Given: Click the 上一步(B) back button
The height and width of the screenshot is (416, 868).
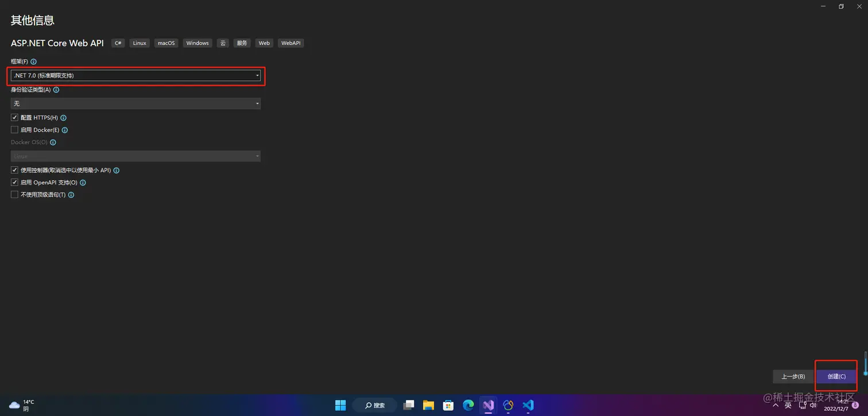Looking at the screenshot, I should [793, 376].
